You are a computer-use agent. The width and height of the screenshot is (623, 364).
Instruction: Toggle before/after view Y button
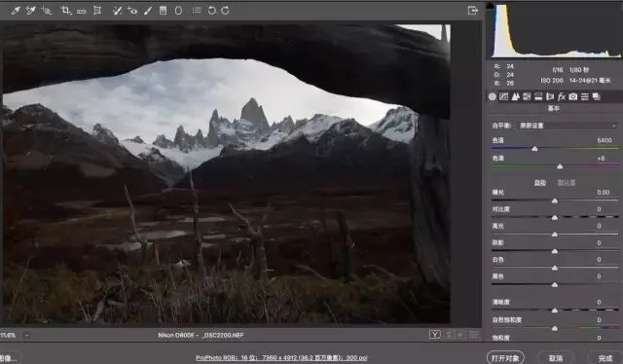coord(435,335)
